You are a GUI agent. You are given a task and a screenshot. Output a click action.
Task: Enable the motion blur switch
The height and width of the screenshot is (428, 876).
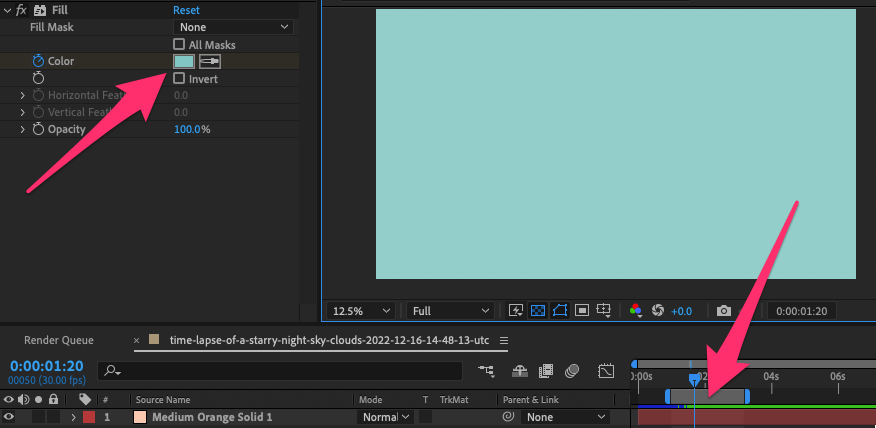coord(572,370)
